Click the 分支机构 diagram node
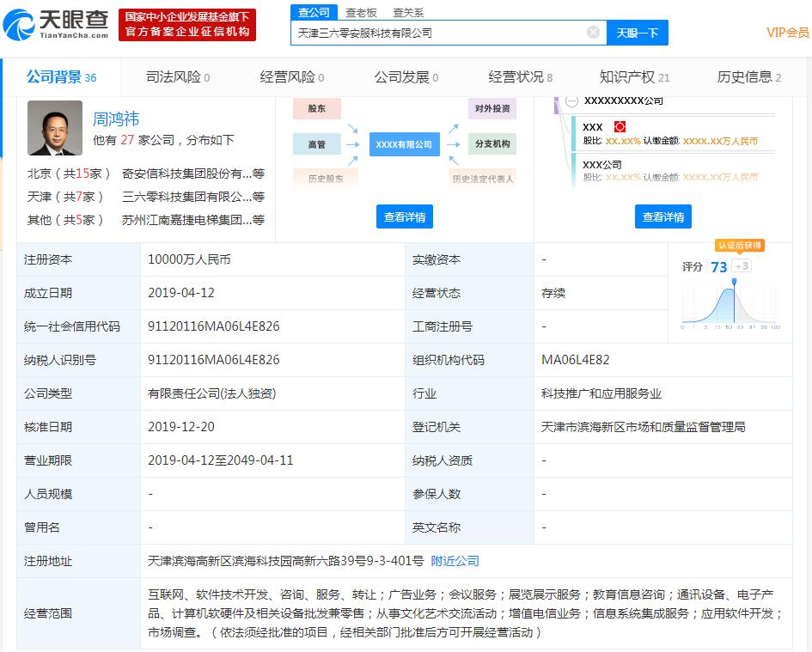The width and height of the screenshot is (812, 652). point(492,144)
